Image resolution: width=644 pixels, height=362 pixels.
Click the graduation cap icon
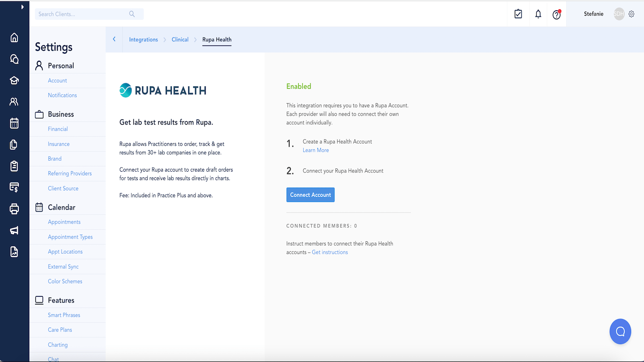[14, 80]
